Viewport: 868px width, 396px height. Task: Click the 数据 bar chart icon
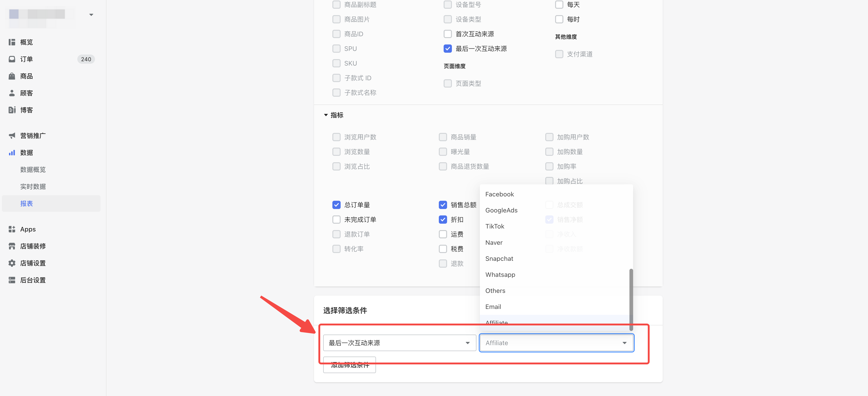(x=12, y=153)
